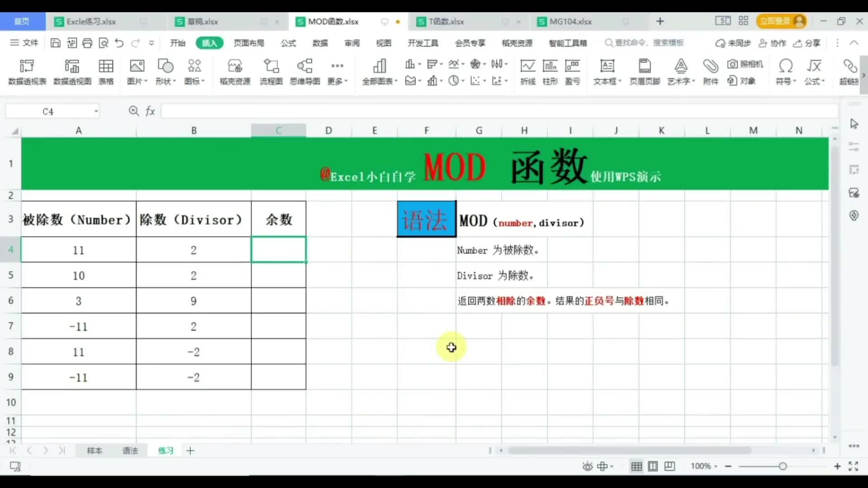868x488 pixels.
Task: Insert a WordArt (艺术字) element
Action: coord(680,71)
